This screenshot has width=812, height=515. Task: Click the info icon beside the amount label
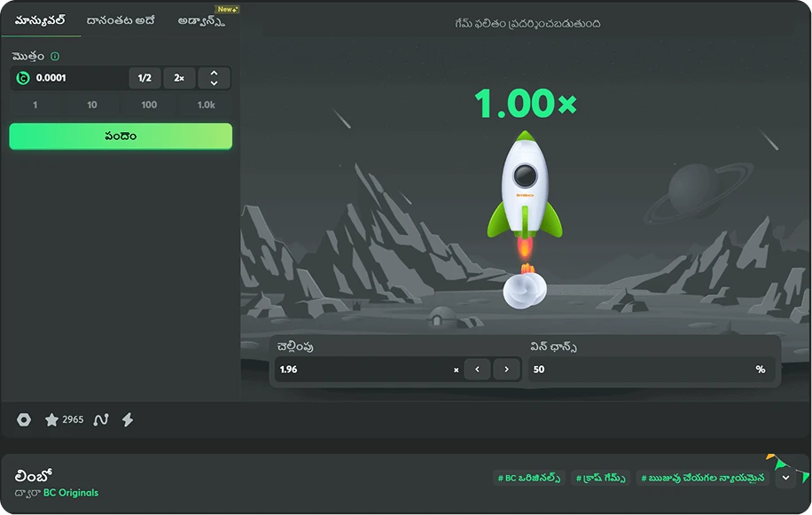pos(55,56)
